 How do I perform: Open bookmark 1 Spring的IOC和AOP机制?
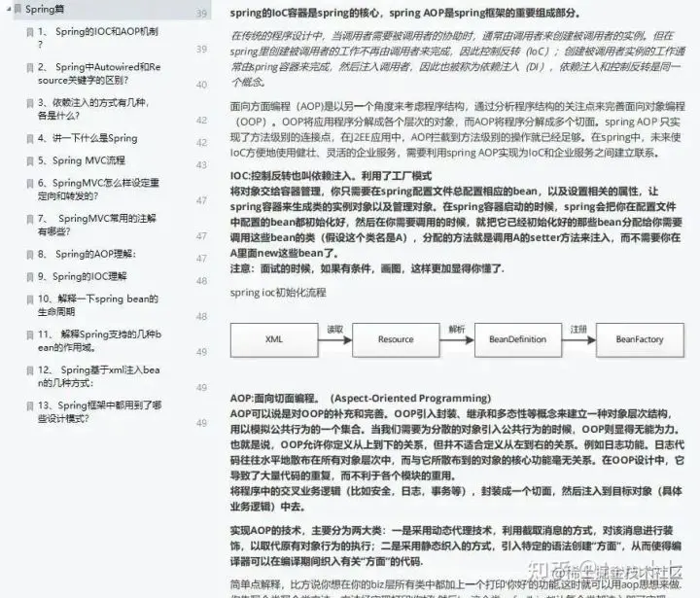98,38
